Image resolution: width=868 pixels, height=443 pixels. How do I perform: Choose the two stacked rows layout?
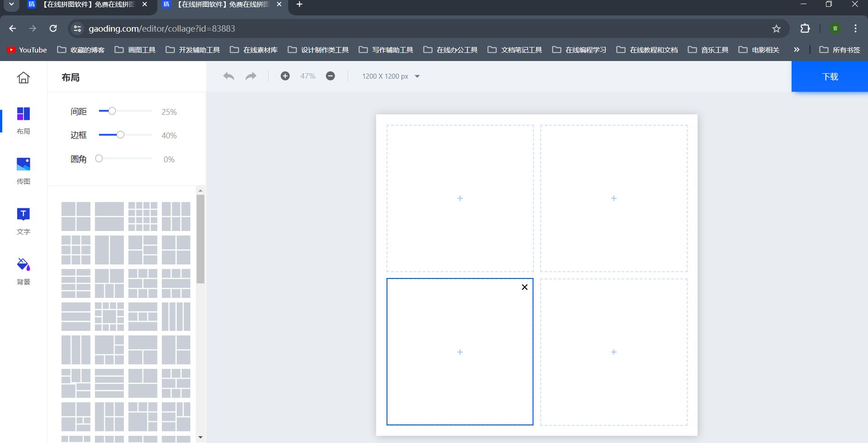(x=109, y=217)
